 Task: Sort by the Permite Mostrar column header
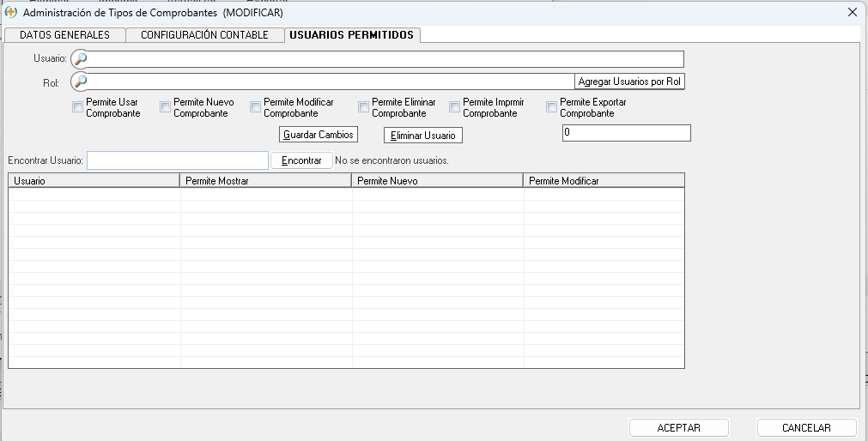click(266, 181)
